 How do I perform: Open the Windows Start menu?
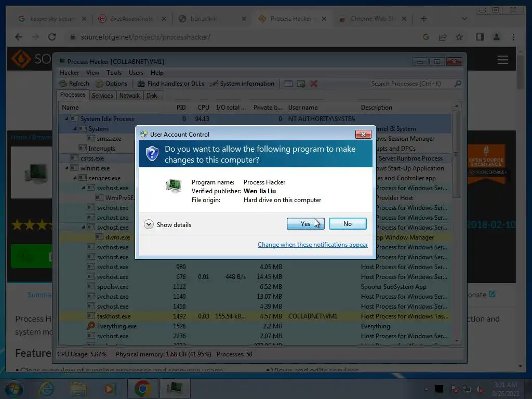[14, 389]
